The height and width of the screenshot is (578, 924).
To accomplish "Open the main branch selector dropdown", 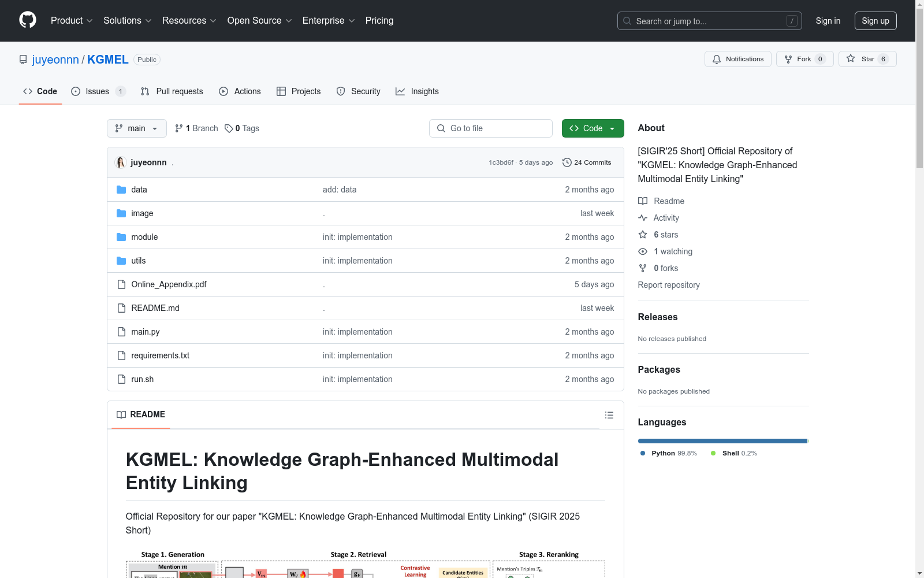I will (137, 128).
